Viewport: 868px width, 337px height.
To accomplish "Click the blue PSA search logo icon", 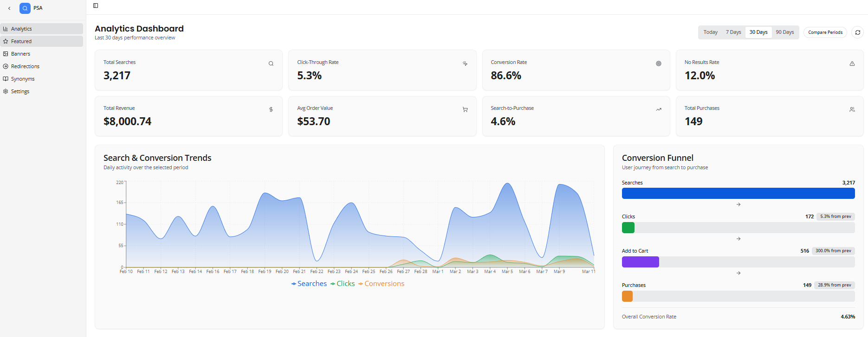I will 25,8.
